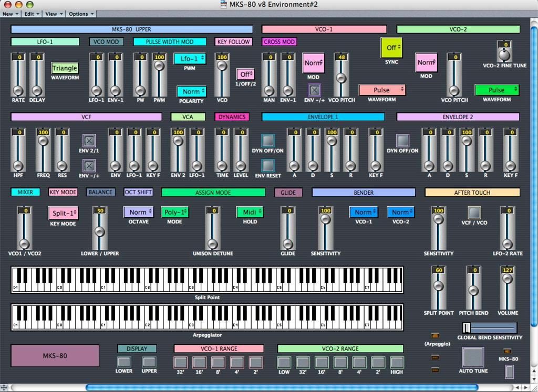Click the scroll-left arrow at the bottom right
The image size is (538, 392).
tap(518, 388)
